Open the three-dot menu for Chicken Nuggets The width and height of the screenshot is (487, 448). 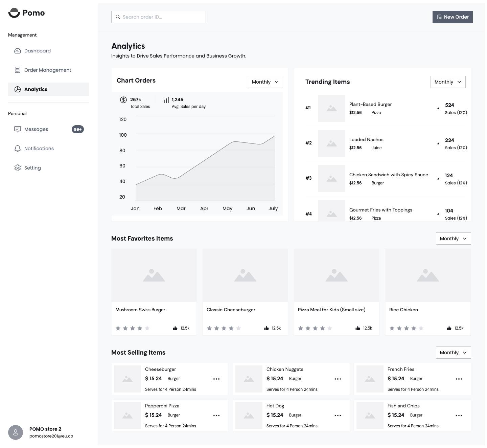coord(338,379)
